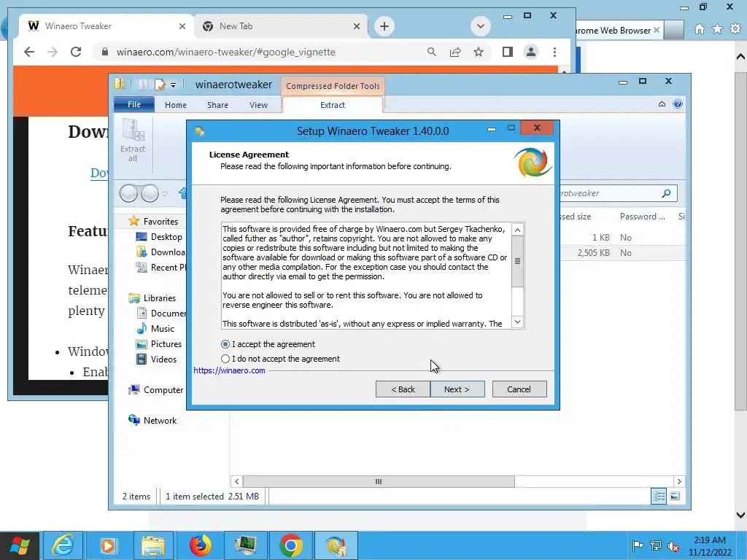Click Compressed Folder Tools contextual tab
This screenshot has height=560, width=747.
click(333, 86)
